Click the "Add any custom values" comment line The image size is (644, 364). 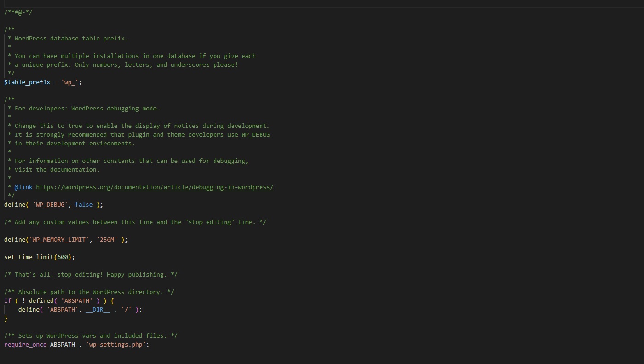point(135,222)
